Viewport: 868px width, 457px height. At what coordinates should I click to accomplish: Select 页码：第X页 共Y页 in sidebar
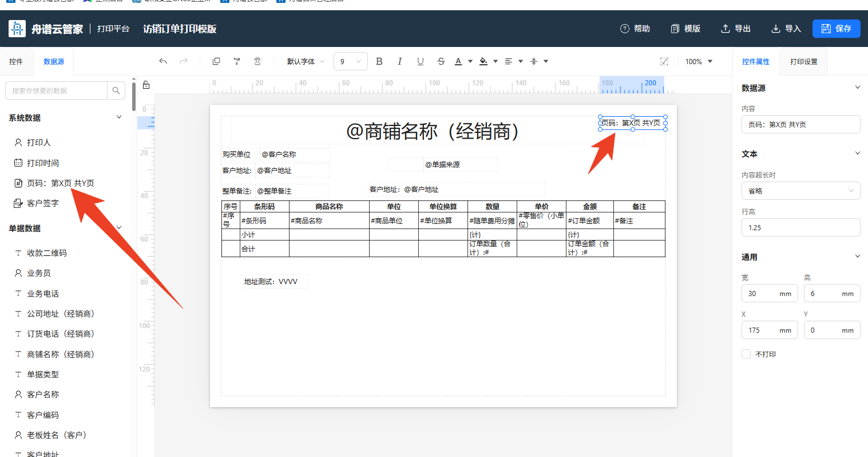pos(54,183)
